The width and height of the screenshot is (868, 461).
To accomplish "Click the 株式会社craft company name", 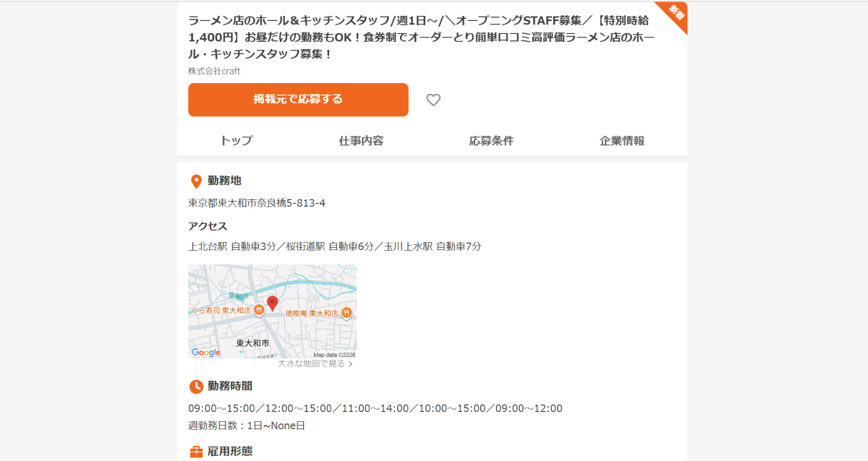I will [214, 71].
